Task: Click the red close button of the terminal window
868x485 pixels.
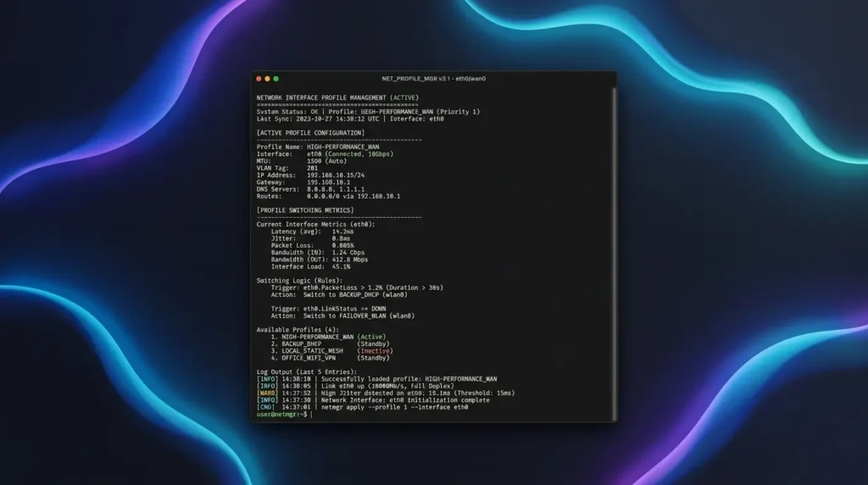Action: click(x=259, y=79)
